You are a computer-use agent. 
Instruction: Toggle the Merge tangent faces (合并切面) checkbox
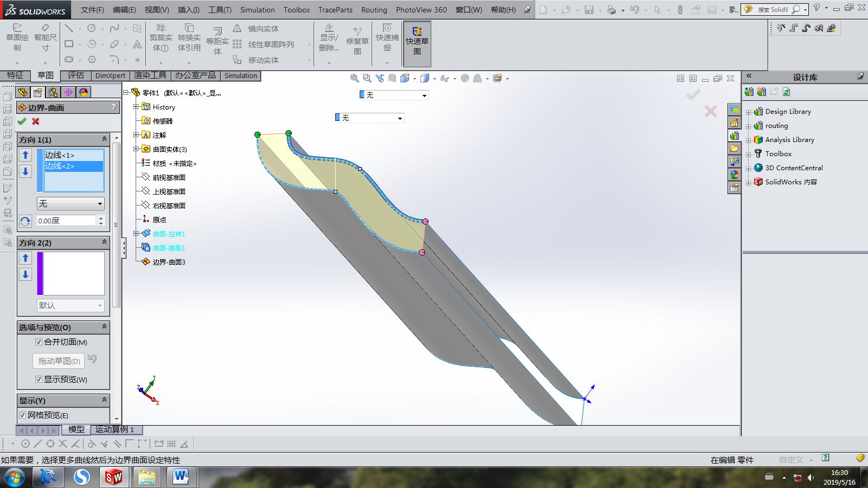pyautogui.click(x=39, y=342)
